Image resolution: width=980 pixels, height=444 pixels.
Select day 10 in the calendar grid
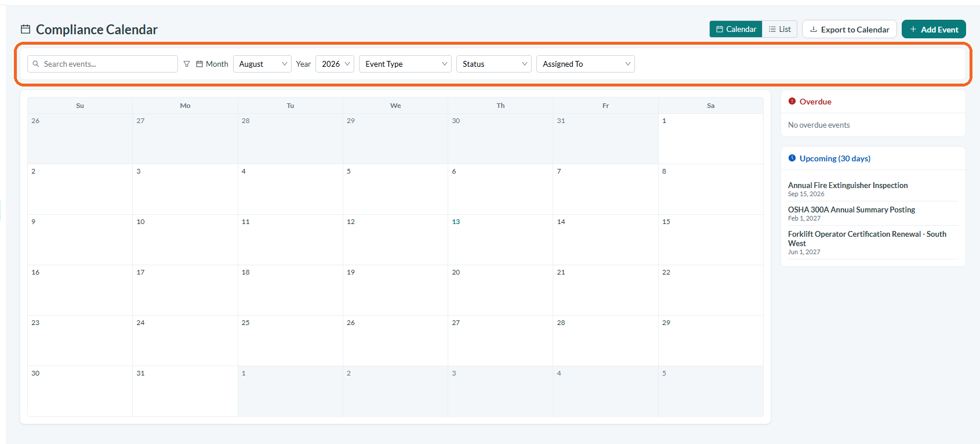[185, 240]
